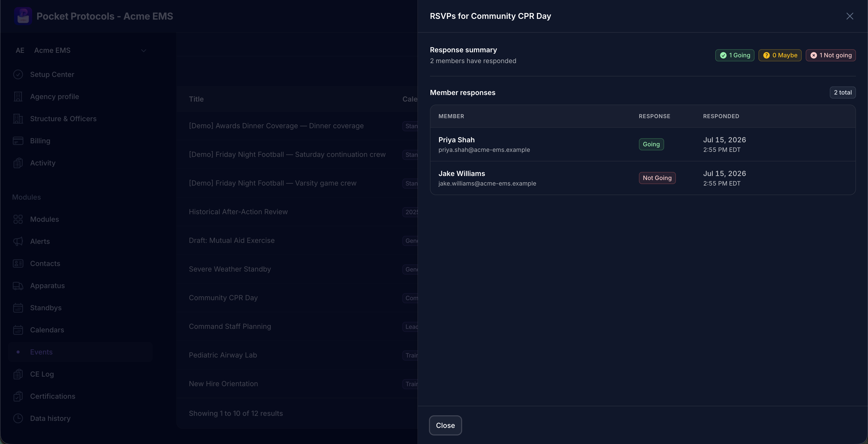Click the Billing card icon
The height and width of the screenshot is (444, 868).
tap(18, 141)
